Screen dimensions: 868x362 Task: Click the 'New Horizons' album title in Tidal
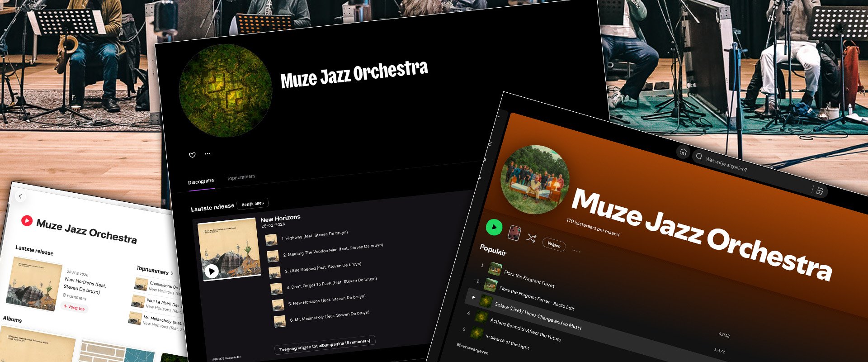280,218
